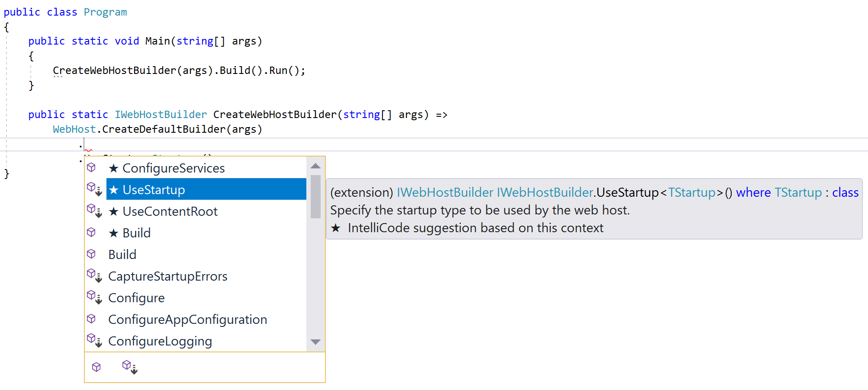The width and height of the screenshot is (868, 390).
Task: Select the Configure completion item
Action: (x=206, y=297)
